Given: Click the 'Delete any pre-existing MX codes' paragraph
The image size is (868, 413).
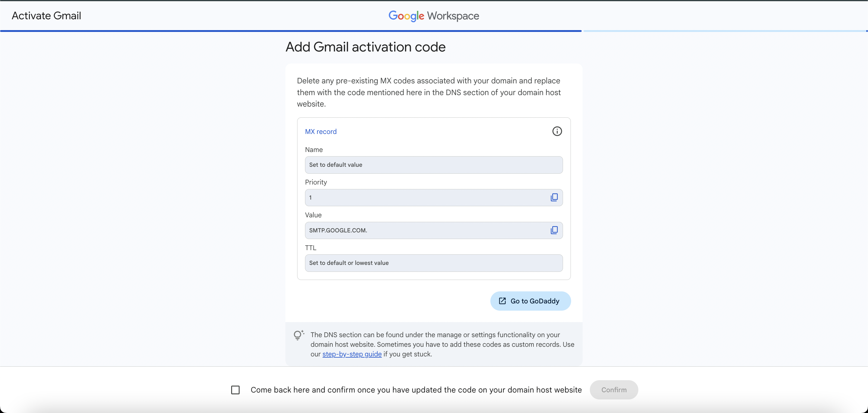Looking at the screenshot, I should [429, 92].
